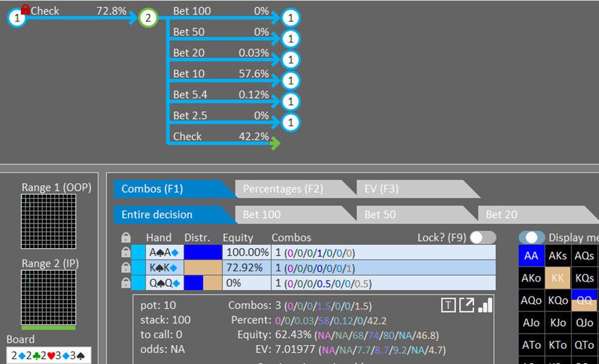The image size is (599, 364).
Task: Click the header lock icon above hands
Action: 126,237
